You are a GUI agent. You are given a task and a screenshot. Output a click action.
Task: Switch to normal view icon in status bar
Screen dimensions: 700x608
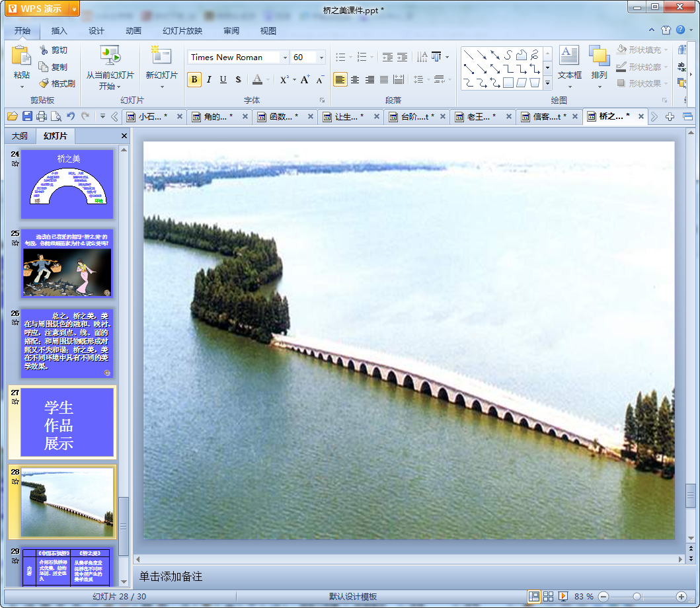(533, 596)
